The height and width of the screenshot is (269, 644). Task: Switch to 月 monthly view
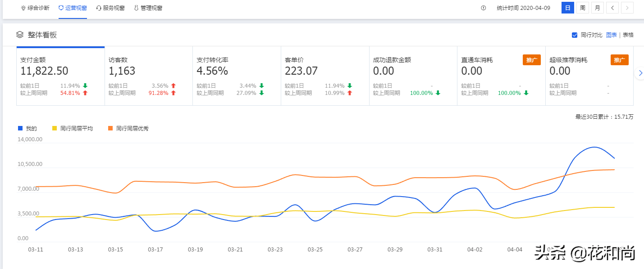pos(597,8)
